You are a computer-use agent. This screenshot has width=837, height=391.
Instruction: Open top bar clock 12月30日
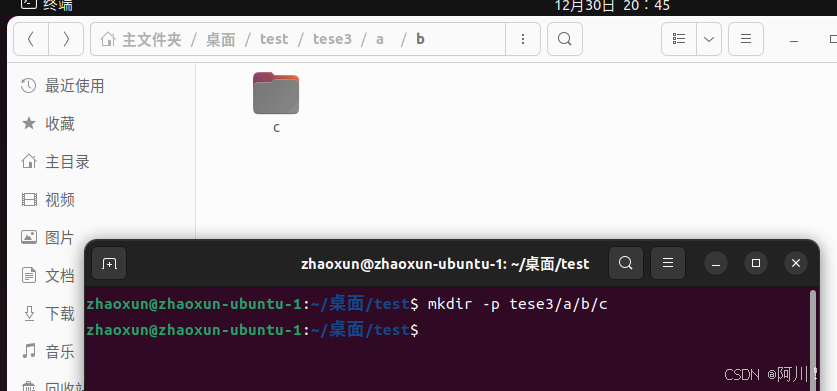click(612, 6)
